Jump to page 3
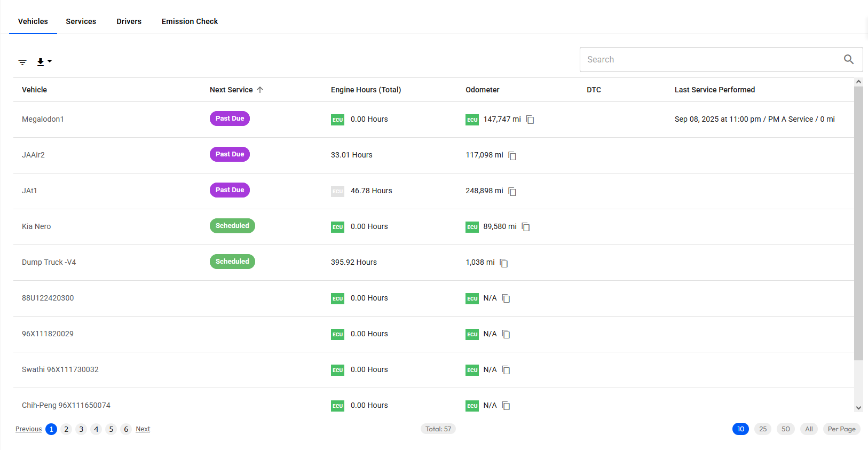The width and height of the screenshot is (868, 450). click(81, 429)
